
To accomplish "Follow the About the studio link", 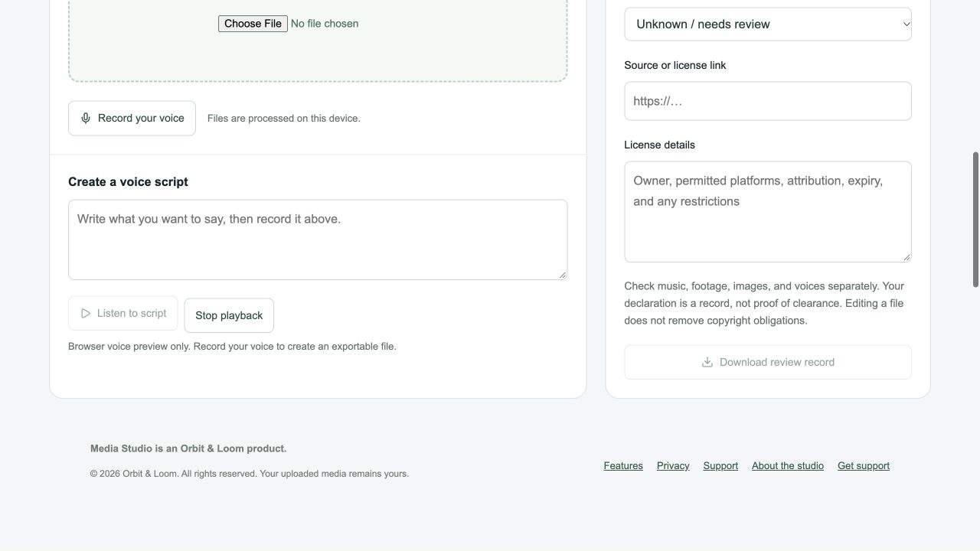I will point(788,466).
